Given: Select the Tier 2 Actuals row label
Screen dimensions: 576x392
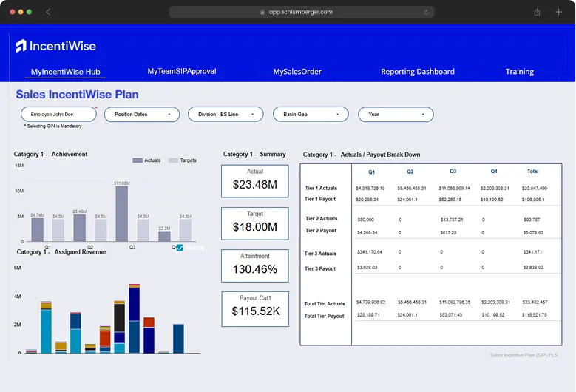Looking at the screenshot, I should click(x=322, y=219).
